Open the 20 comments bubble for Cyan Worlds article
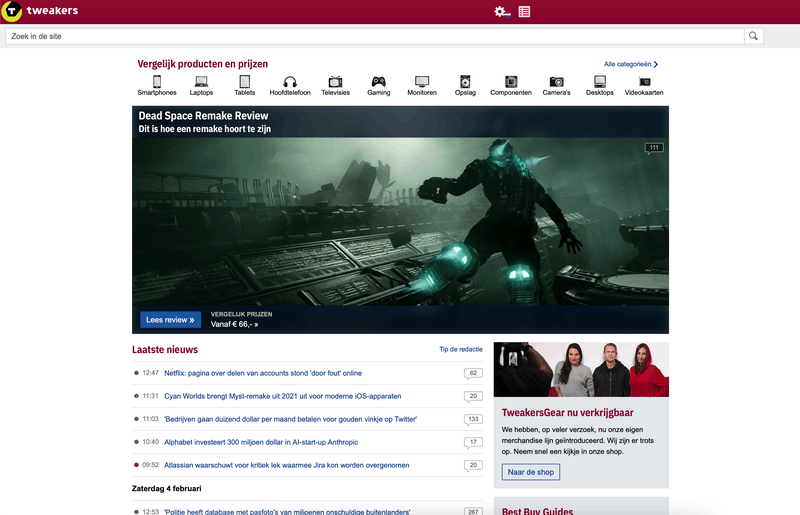Viewport: 800px width, 515px height. coord(473,397)
